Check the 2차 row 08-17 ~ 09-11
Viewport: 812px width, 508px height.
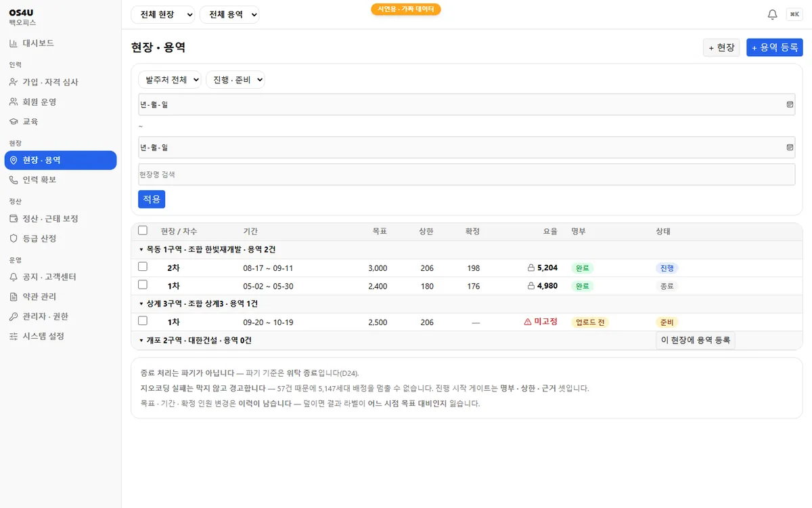point(143,267)
